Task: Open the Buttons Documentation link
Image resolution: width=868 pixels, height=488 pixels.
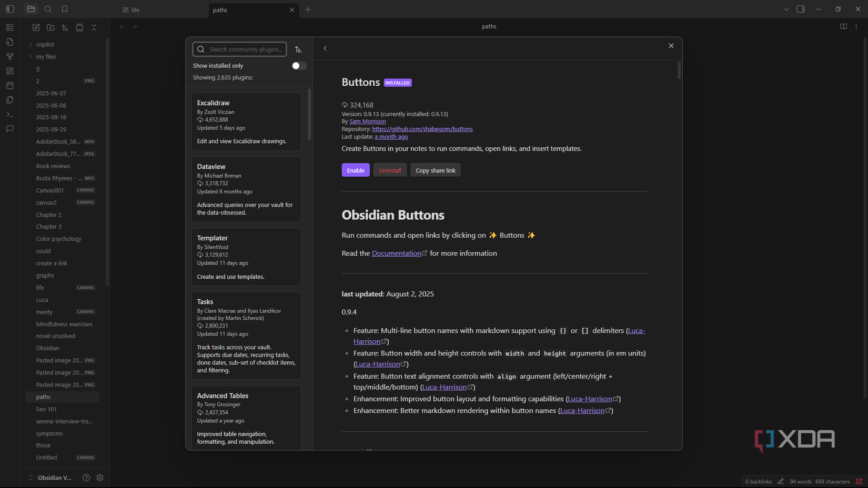Action: [397, 253]
